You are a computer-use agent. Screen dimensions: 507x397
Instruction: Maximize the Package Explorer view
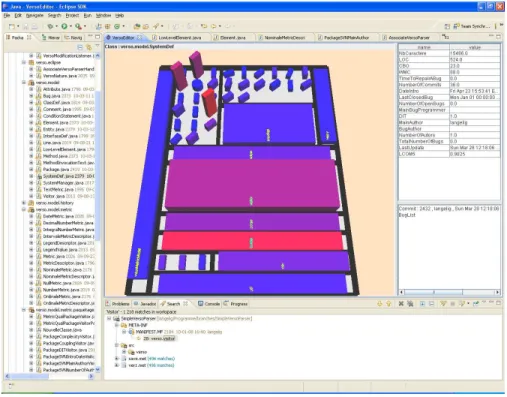click(x=97, y=37)
